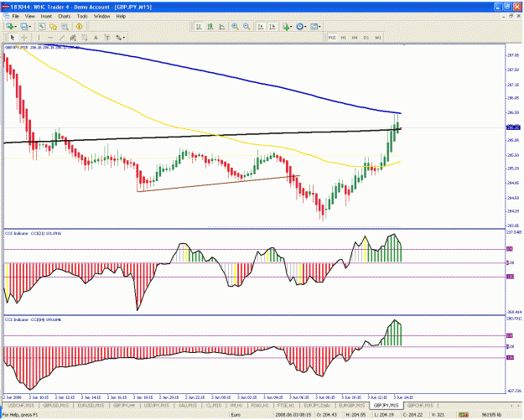Image resolution: width=524 pixels, height=420 pixels.
Task: Switch chart to line chart style
Action: [x=222, y=27]
